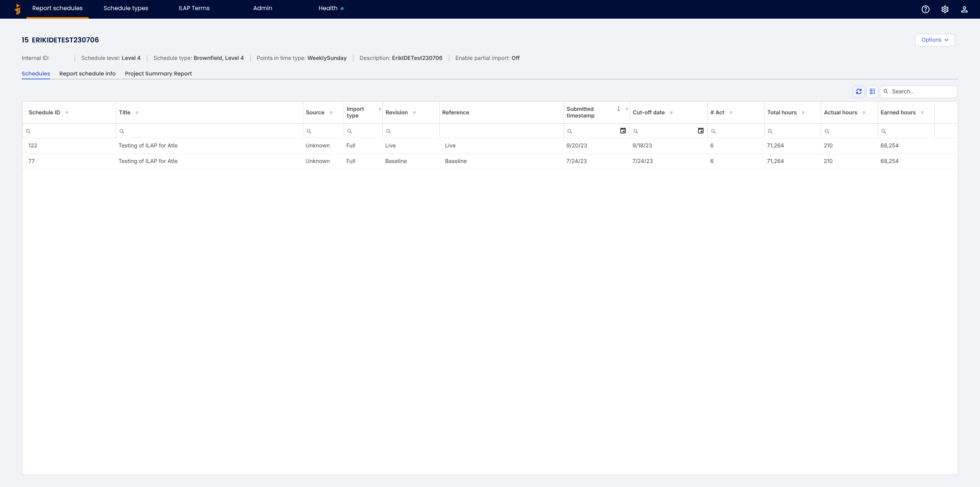Click Total hours column filter icon
The width and height of the screenshot is (980, 487).
[803, 113]
